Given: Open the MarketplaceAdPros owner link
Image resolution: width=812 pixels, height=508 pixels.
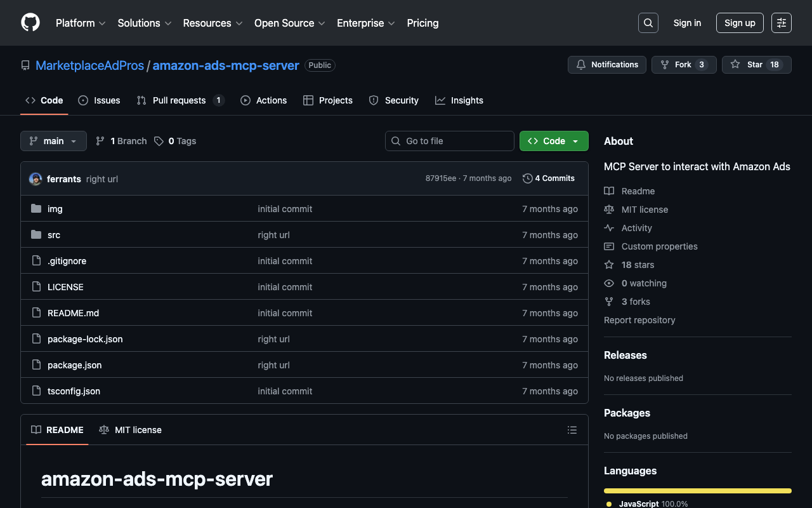Looking at the screenshot, I should 89,65.
